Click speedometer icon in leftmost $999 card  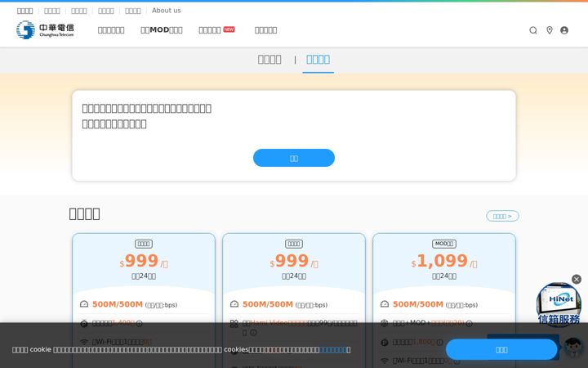84,304
